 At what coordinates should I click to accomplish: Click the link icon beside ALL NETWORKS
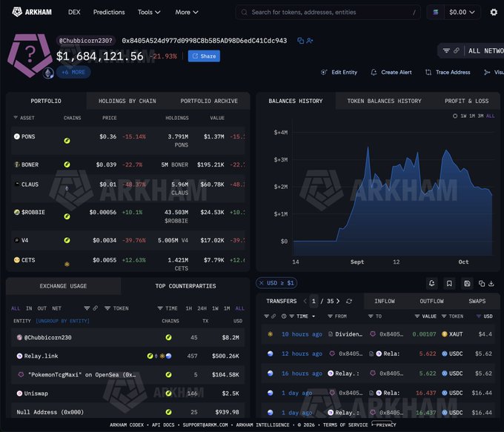point(457,50)
